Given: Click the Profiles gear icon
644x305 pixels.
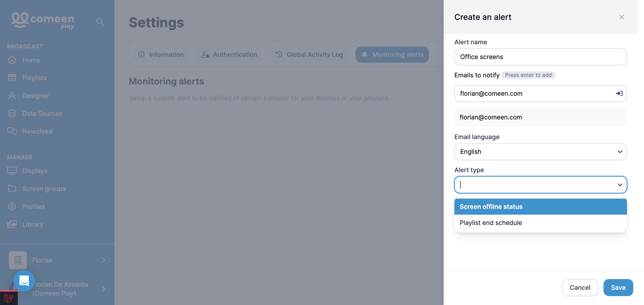Looking at the screenshot, I should (12, 206).
